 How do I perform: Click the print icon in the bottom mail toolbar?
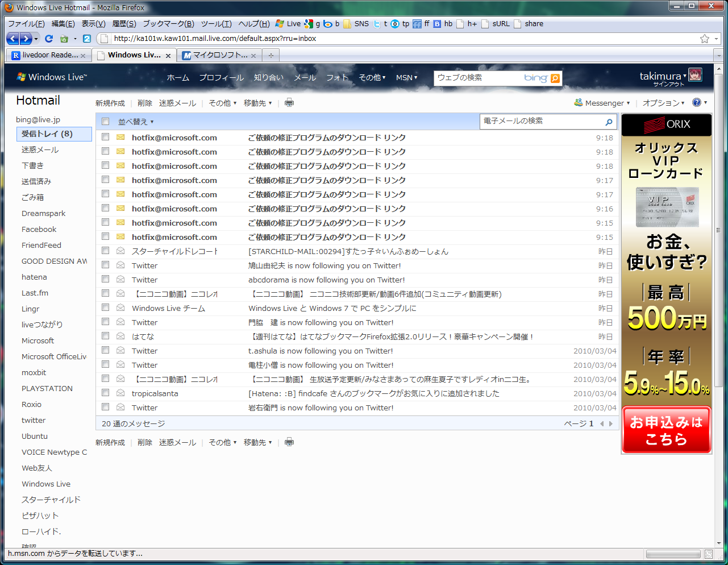[x=289, y=442]
